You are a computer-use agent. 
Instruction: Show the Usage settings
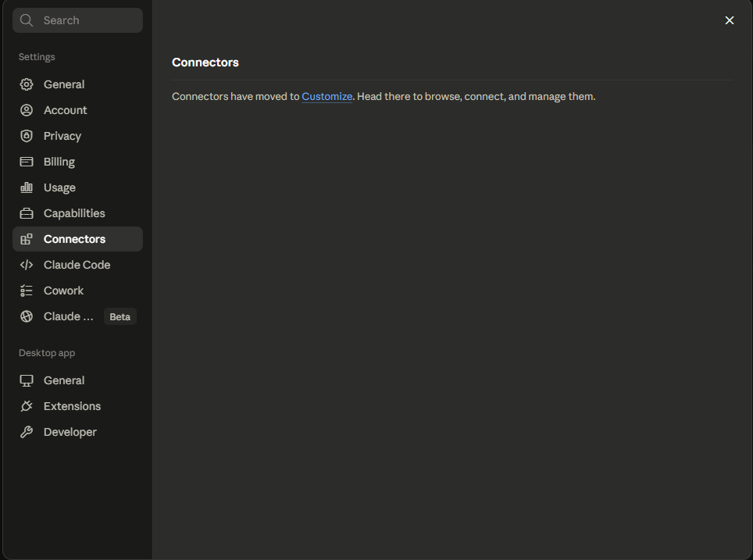coord(77,187)
